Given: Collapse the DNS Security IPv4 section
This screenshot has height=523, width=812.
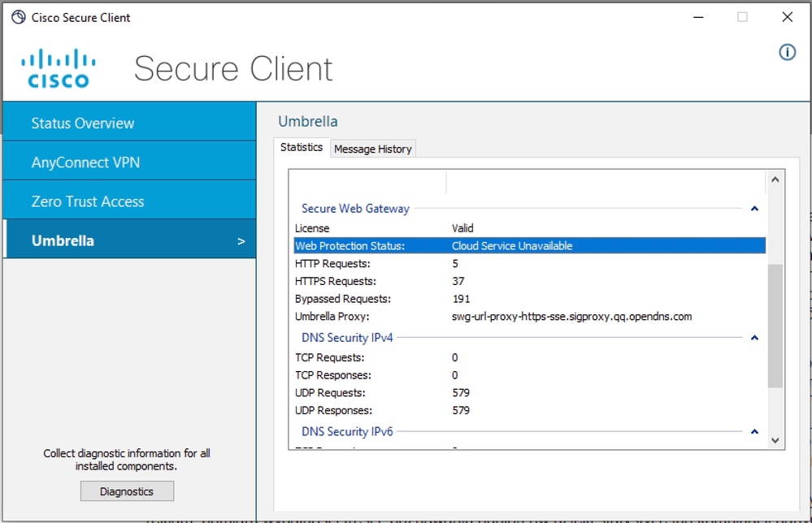Looking at the screenshot, I should pyautogui.click(x=754, y=338).
